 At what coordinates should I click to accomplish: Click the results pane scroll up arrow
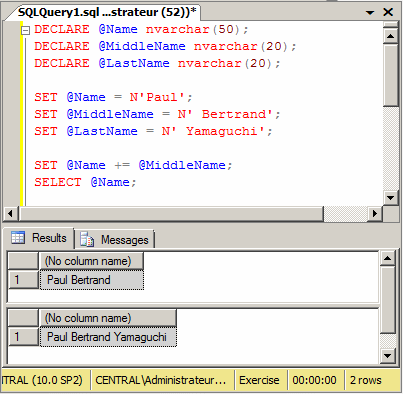(387, 258)
